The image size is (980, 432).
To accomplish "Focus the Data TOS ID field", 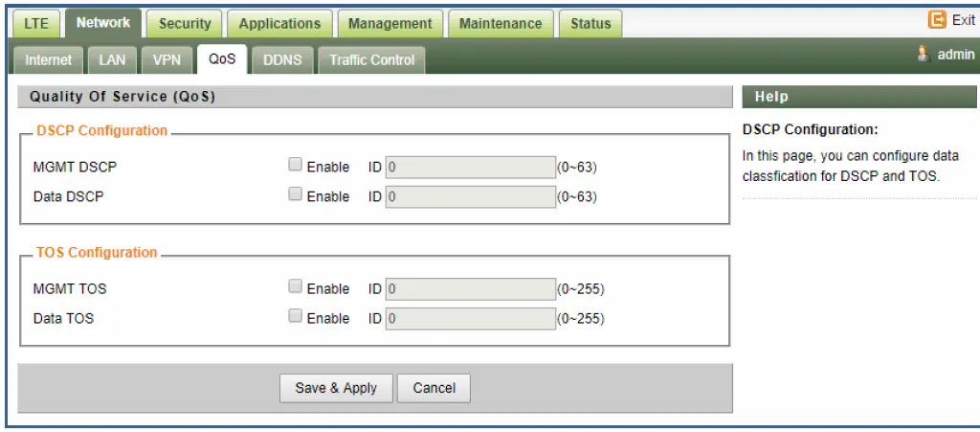I will tap(470, 318).
